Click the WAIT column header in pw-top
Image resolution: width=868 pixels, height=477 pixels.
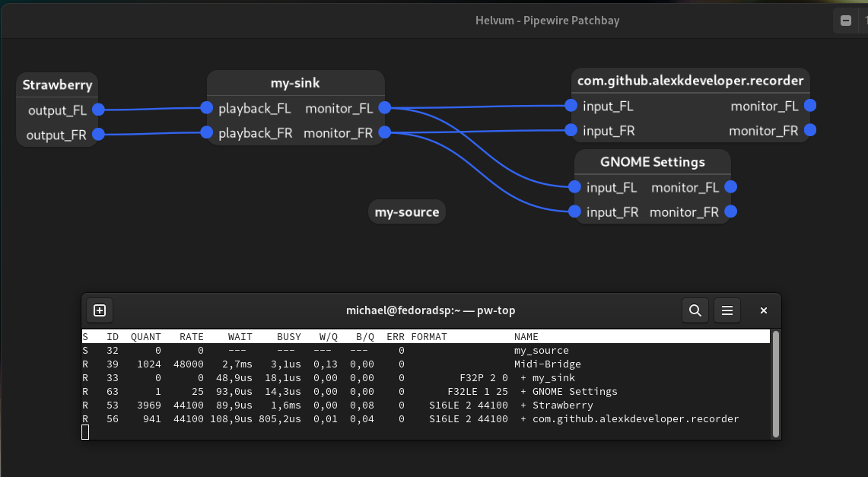240,337
